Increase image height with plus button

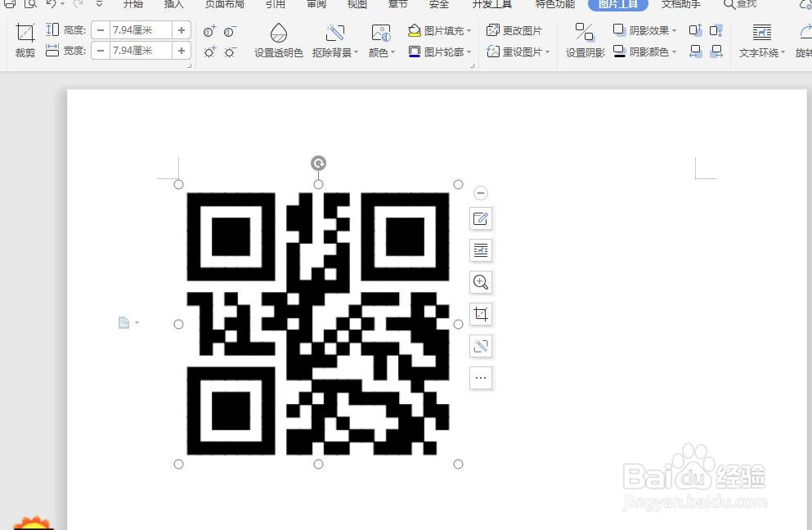pyautogui.click(x=182, y=30)
